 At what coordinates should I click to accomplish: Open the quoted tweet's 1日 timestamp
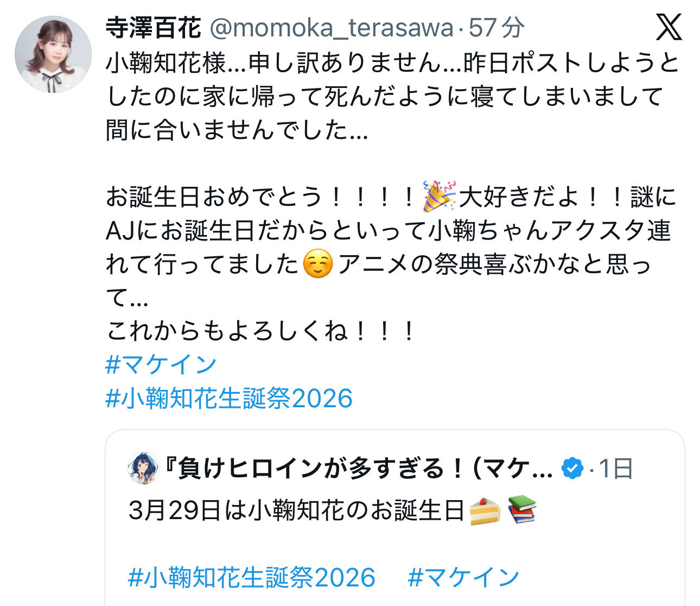tap(616, 469)
